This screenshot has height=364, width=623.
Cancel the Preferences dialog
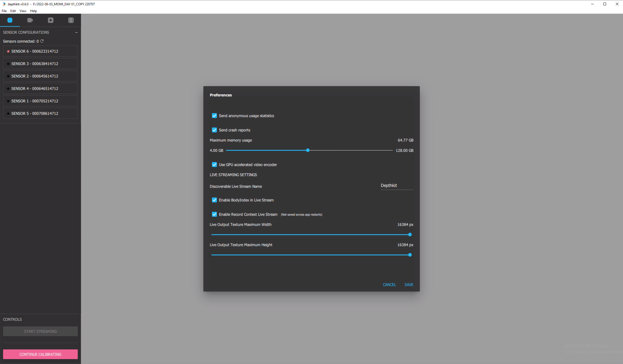(389, 285)
